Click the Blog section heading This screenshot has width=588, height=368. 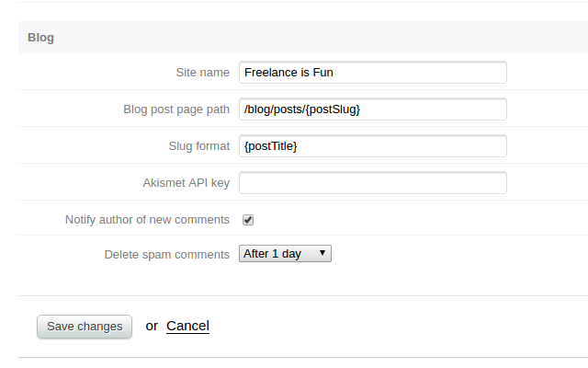(x=40, y=38)
